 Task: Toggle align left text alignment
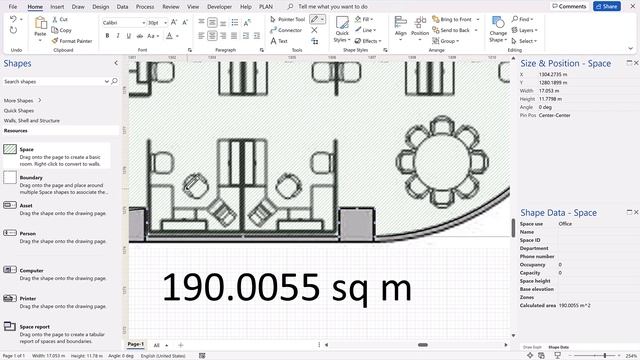click(x=201, y=36)
